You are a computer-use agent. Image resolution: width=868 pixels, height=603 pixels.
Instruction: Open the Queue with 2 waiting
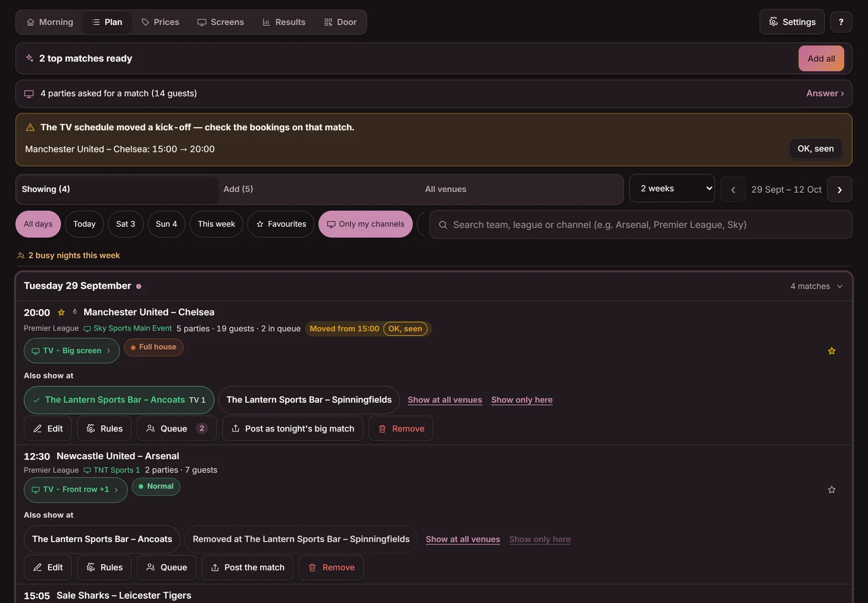pyautogui.click(x=176, y=429)
